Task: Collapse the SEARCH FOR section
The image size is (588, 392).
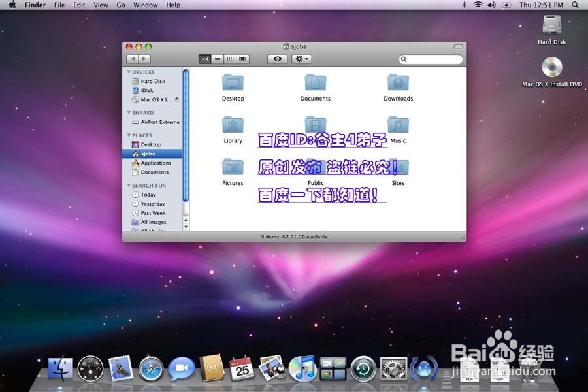Action: [130, 186]
